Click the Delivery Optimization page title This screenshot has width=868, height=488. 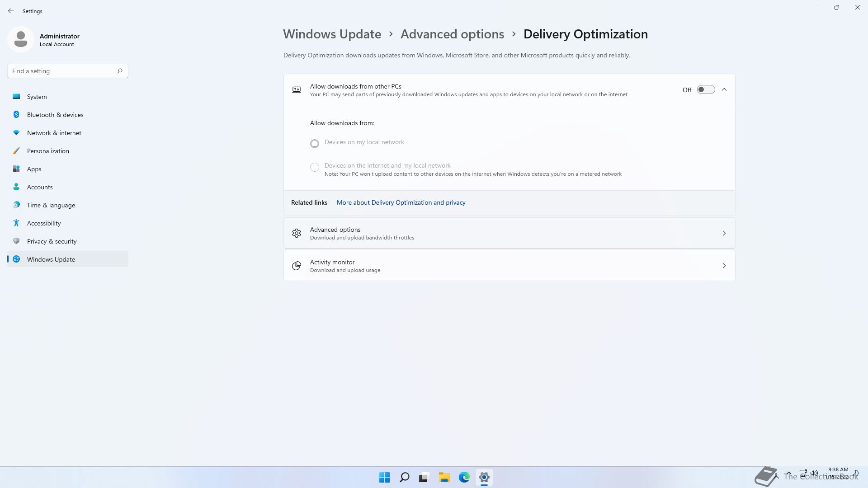point(585,34)
